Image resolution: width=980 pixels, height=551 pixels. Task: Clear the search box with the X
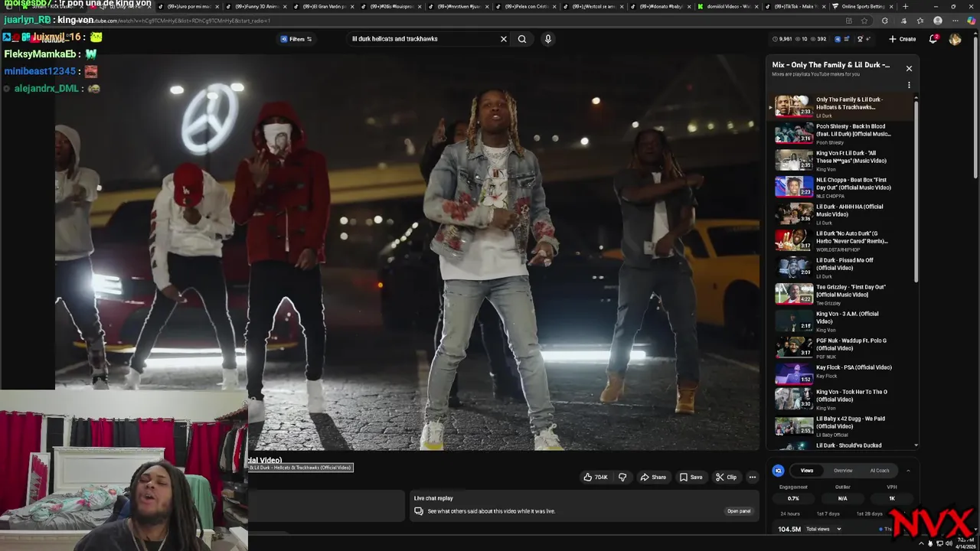coord(503,39)
